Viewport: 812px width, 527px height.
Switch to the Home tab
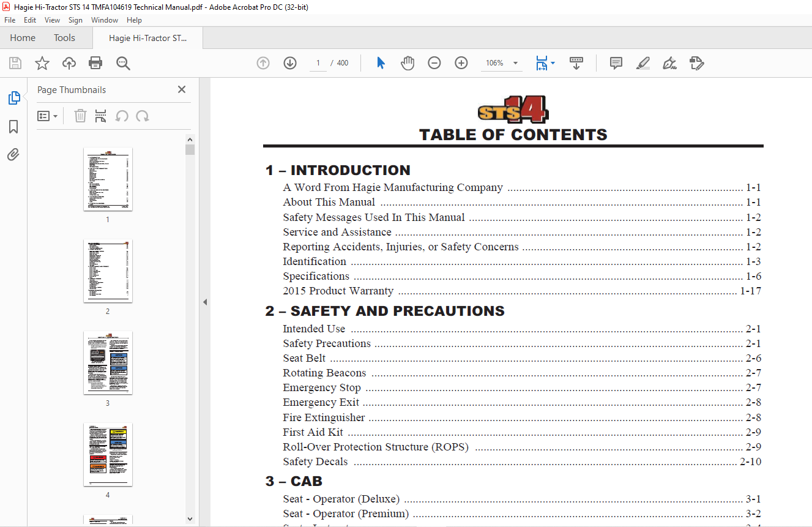click(23, 38)
